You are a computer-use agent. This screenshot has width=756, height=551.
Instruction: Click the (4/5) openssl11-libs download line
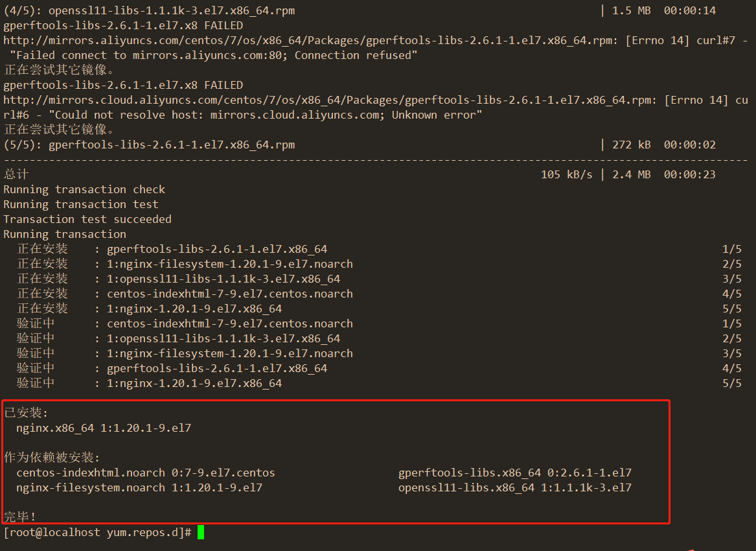(x=360, y=10)
